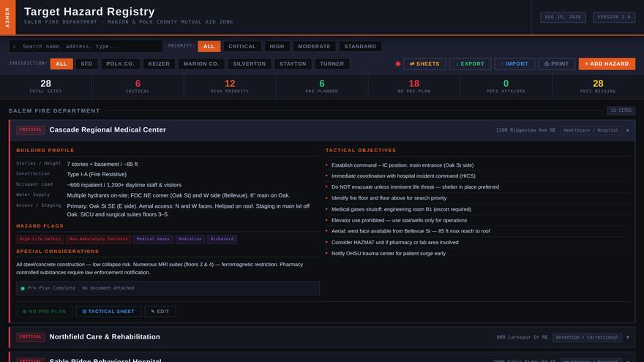Filter jurisdiction to Polk Co.
644x362 pixels.
coord(120,64)
